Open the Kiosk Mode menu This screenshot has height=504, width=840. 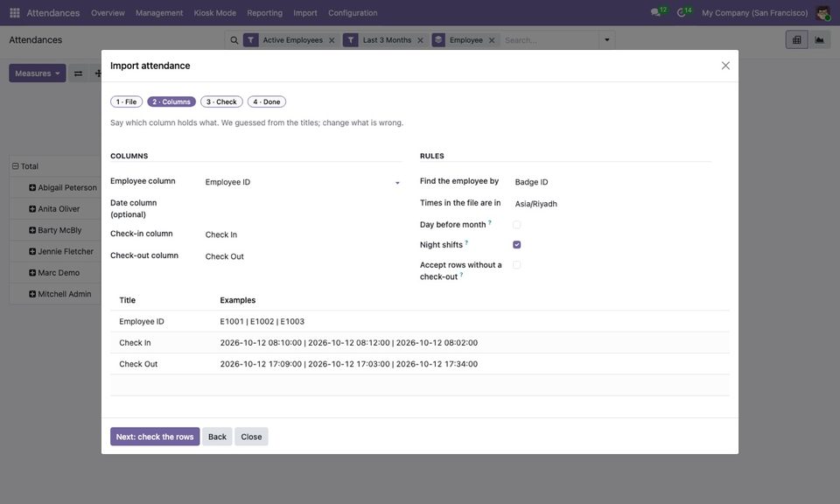coord(215,13)
